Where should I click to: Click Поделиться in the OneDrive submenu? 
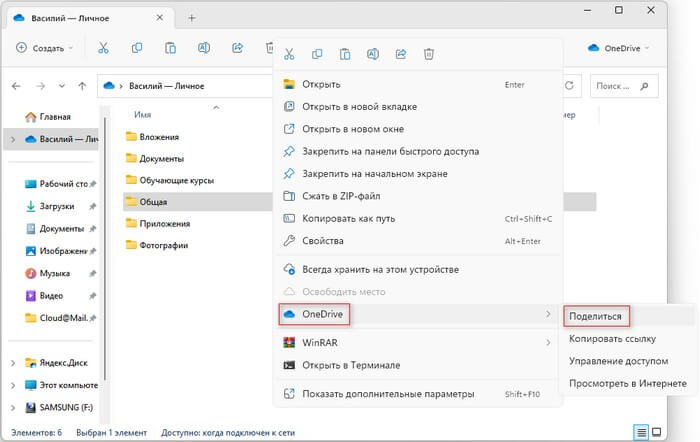click(x=628, y=316)
